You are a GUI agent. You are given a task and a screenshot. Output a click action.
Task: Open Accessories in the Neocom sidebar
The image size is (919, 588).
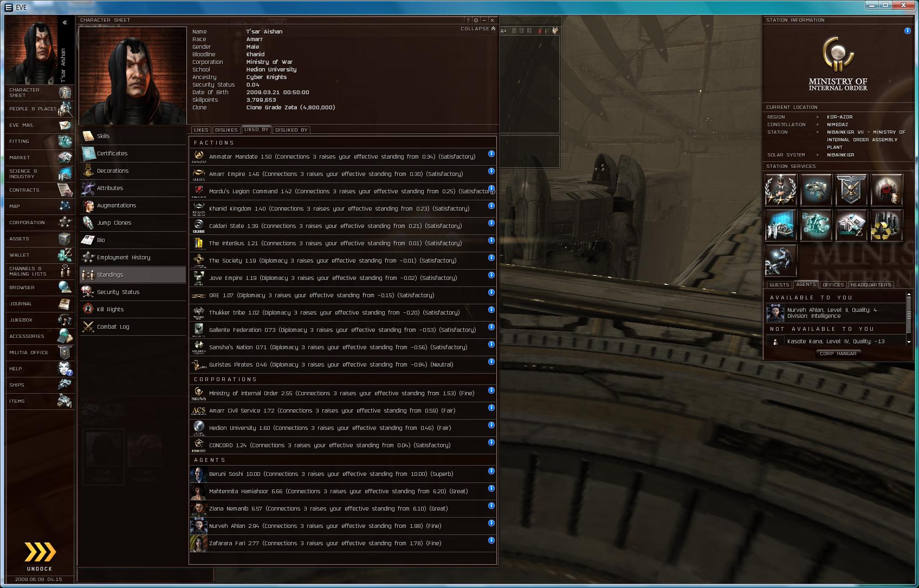pyautogui.click(x=40, y=336)
